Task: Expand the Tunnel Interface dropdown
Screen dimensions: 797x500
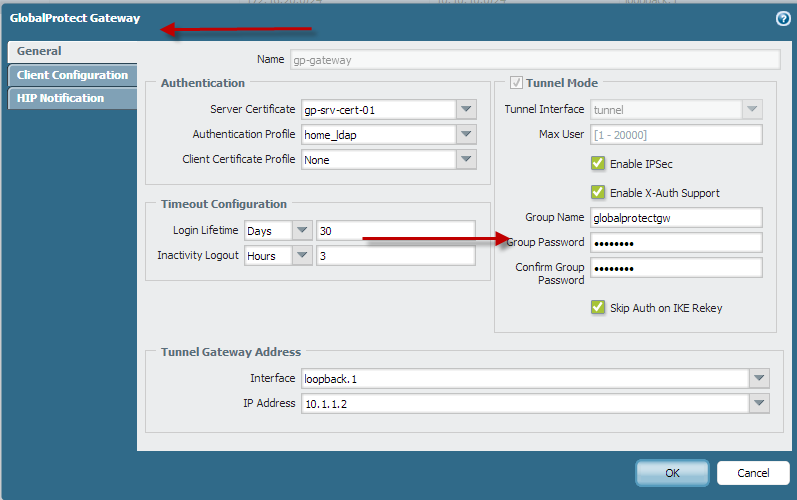Action: coord(752,109)
